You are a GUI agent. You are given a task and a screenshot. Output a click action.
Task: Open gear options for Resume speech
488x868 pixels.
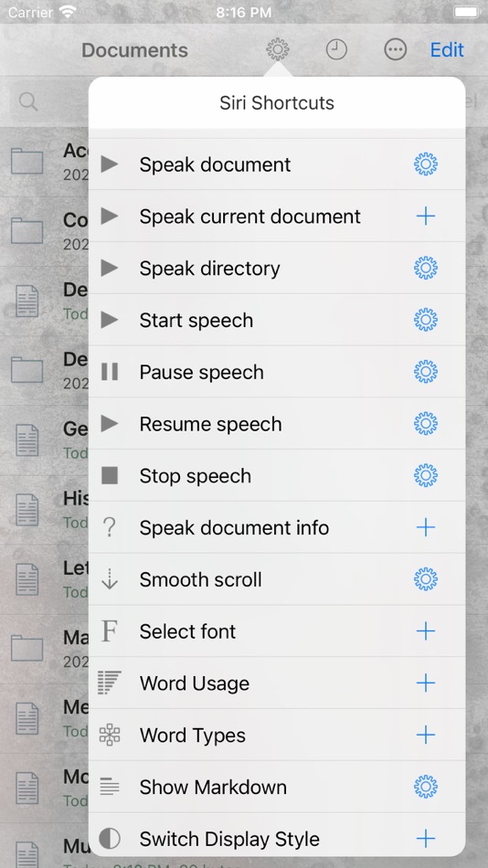click(426, 424)
